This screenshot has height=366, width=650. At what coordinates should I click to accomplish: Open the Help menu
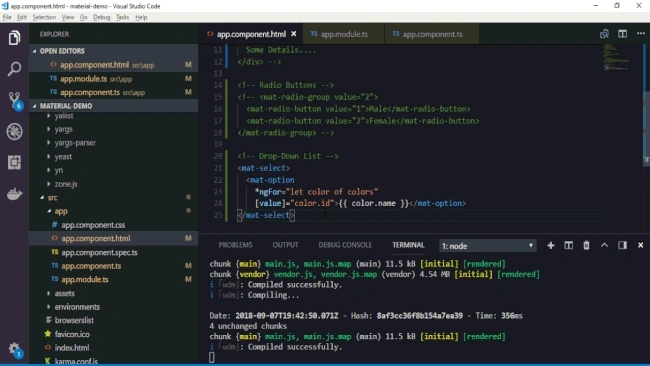141,17
